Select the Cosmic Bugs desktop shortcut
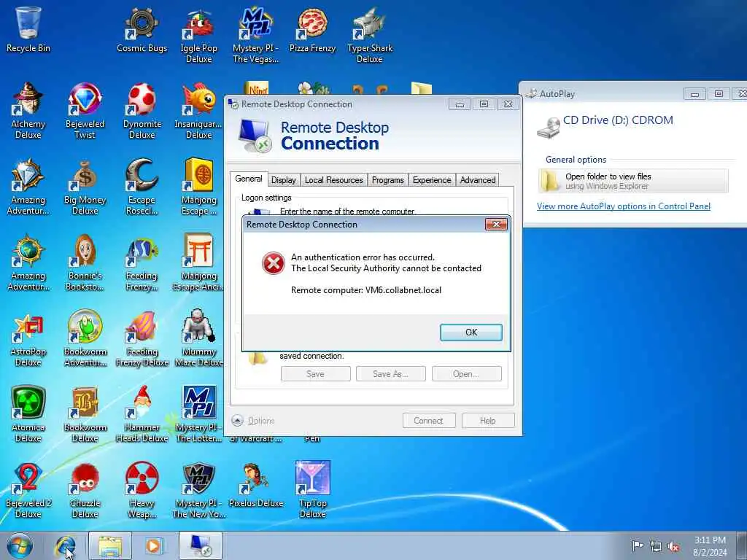This screenshot has height=560, width=747. coord(142,29)
